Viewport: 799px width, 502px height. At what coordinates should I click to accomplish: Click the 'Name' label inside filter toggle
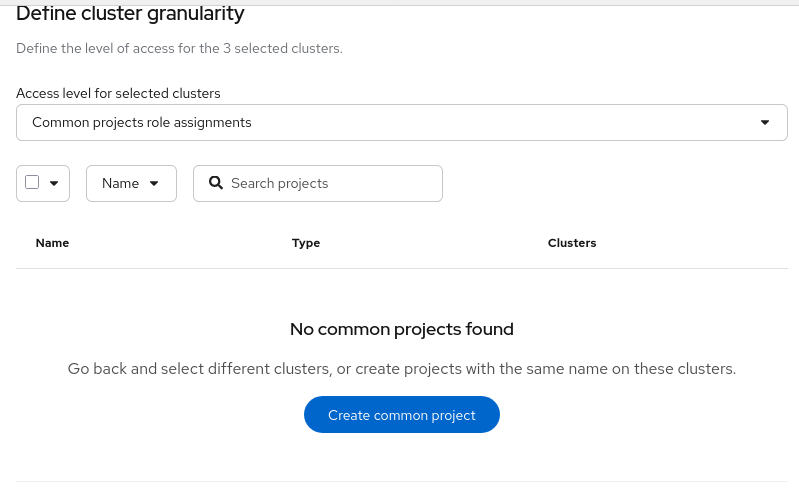(x=120, y=183)
